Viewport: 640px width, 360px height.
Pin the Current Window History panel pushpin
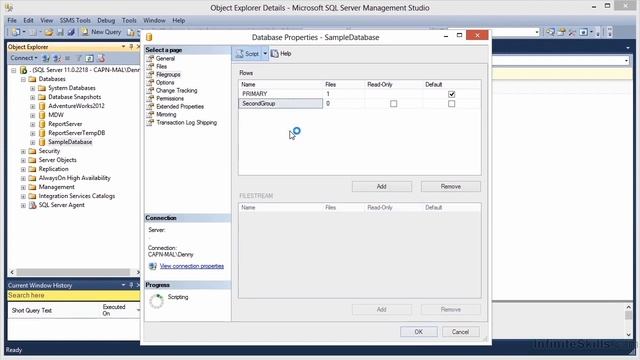[131, 285]
